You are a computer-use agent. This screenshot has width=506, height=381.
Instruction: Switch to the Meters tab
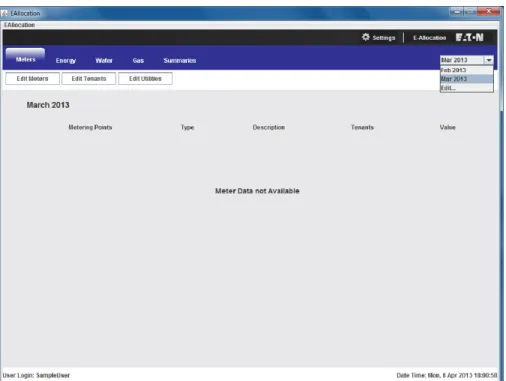(26, 59)
